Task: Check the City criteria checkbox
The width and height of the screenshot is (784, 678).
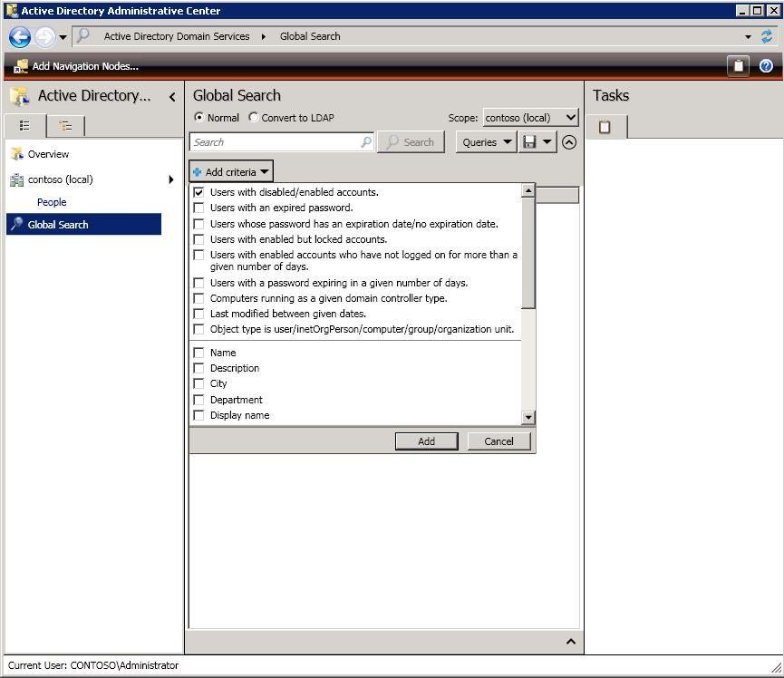Action: [199, 383]
